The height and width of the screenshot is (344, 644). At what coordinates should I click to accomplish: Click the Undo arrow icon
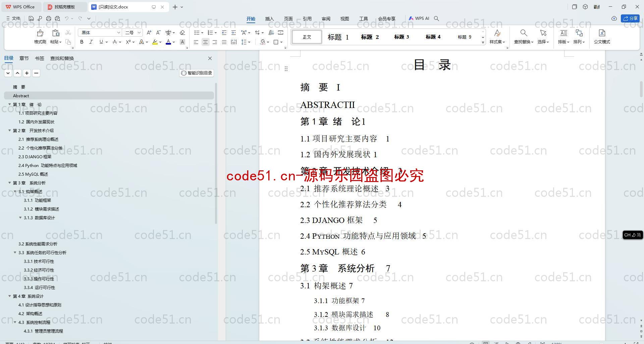[67, 18]
